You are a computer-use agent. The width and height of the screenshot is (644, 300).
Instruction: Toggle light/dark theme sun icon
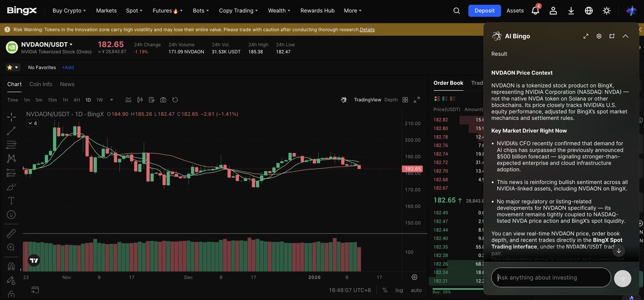tap(607, 11)
